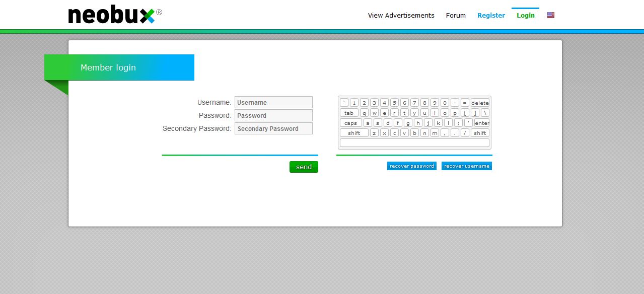Click the w key on virtual keyboard

click(374, 113)
